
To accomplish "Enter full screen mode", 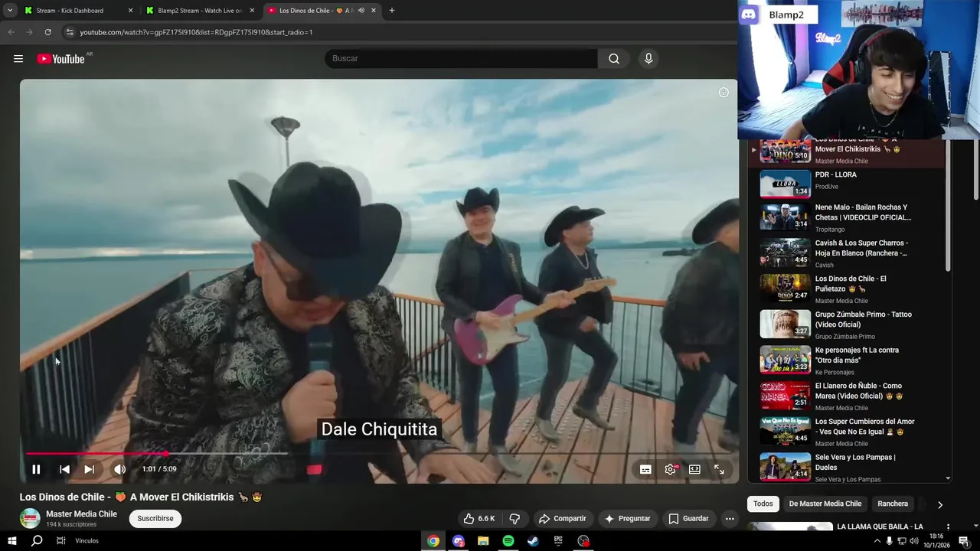I will (x=719, y=469).
